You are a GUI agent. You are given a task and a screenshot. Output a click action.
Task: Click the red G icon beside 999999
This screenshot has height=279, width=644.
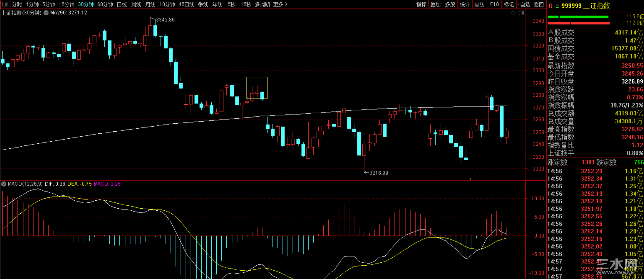(x=550, y=6)
